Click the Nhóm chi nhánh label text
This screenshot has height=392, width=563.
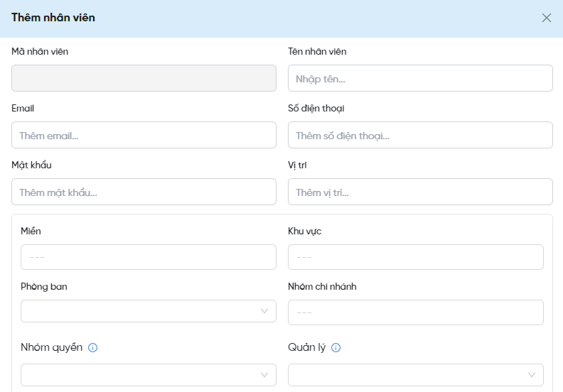[322, 287]
